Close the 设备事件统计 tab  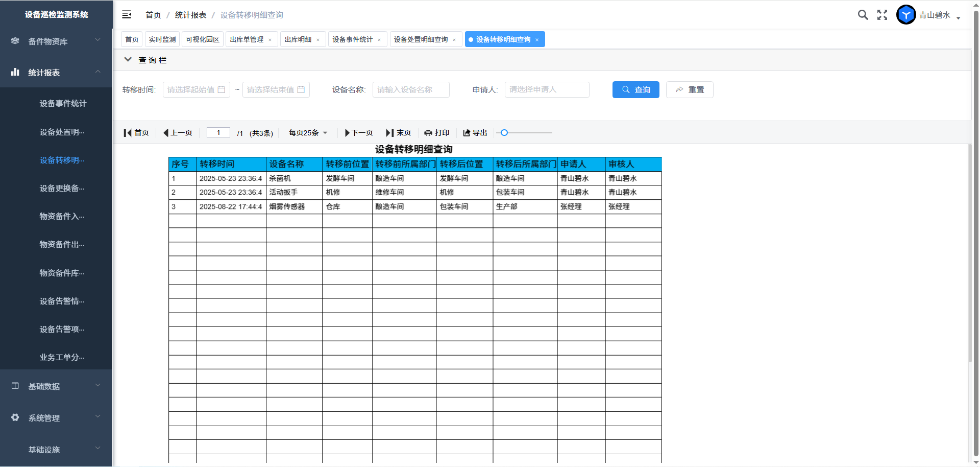click(379, 40)
